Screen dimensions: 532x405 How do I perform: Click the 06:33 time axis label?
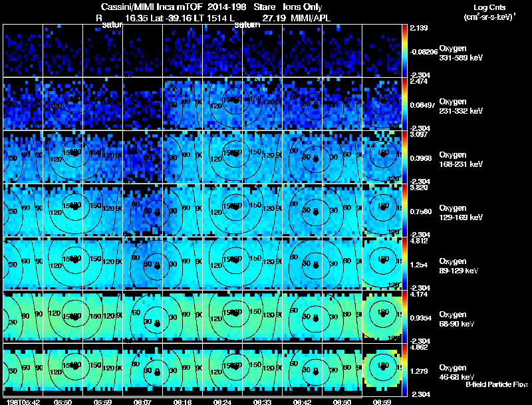point(262,402)
